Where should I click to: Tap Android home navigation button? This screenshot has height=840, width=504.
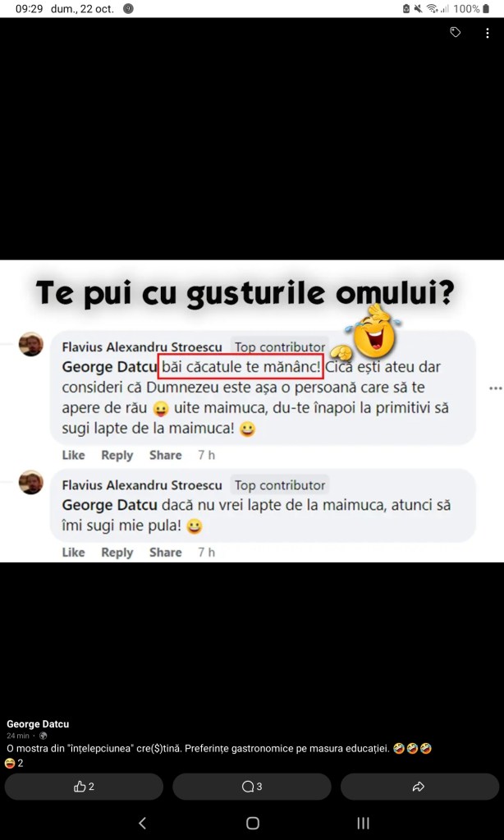tap(252, 823)
